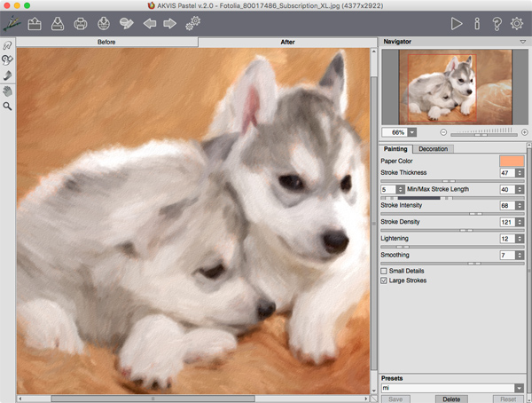The height and width of the screenshot is (403, 532).
Task: Run processing with the play button
Action: coord(457,23)
